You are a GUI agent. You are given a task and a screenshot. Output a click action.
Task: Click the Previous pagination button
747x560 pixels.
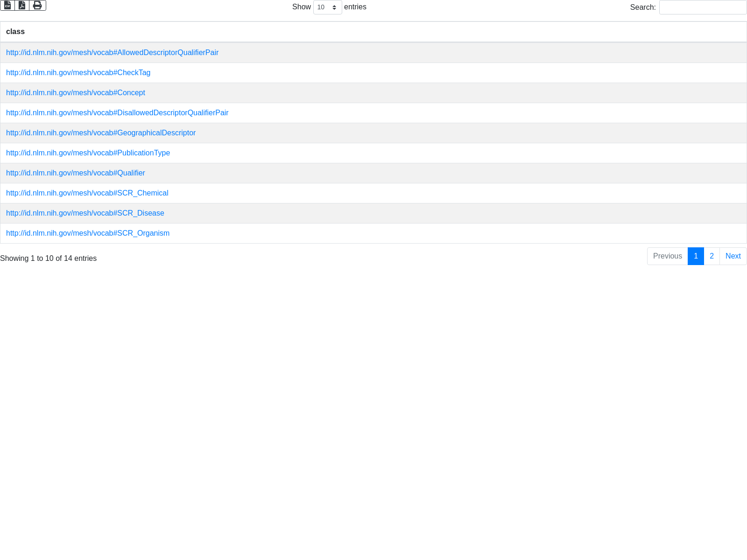pyautogui.click(x=667, y=256)
